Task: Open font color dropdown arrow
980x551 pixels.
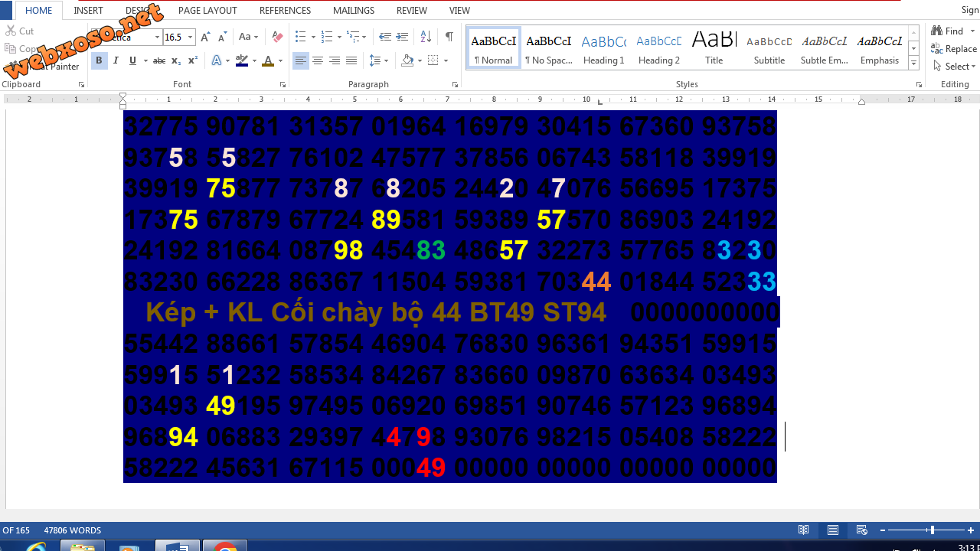Action: click(x=280, y=60)
